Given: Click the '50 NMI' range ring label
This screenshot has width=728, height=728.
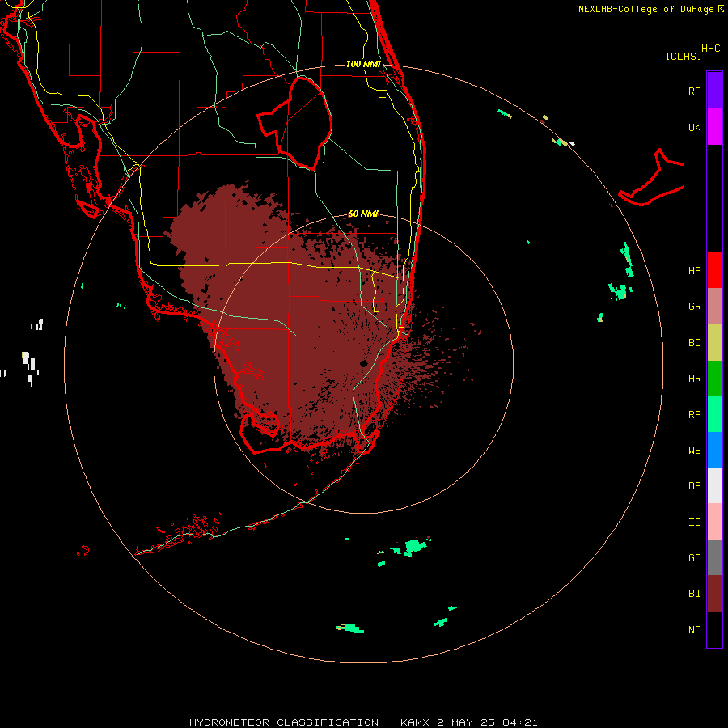Looking at the screenshot, I should click(363, 214).
